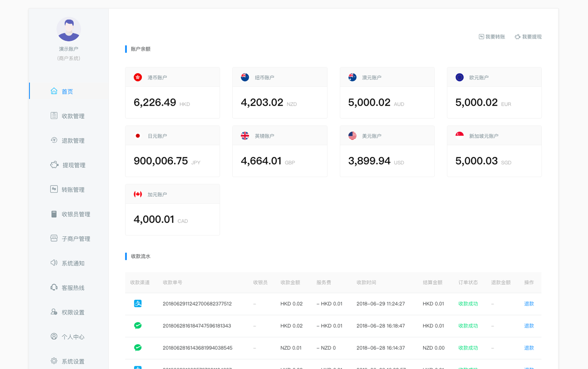Click the 退款管理 refund icon
This screenshot has width=588, height=369.
tap(54, 140)
